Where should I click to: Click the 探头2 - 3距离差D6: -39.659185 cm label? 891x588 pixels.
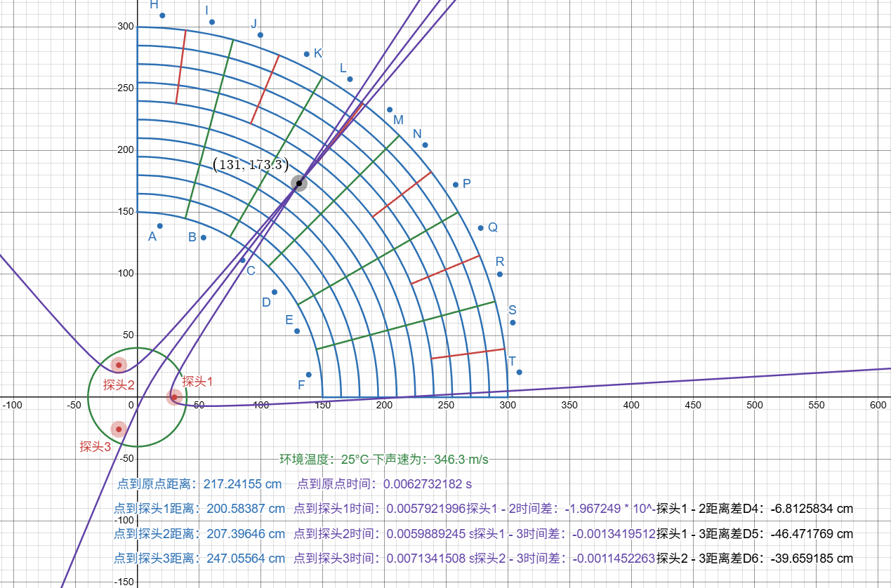tap(755, 559)
